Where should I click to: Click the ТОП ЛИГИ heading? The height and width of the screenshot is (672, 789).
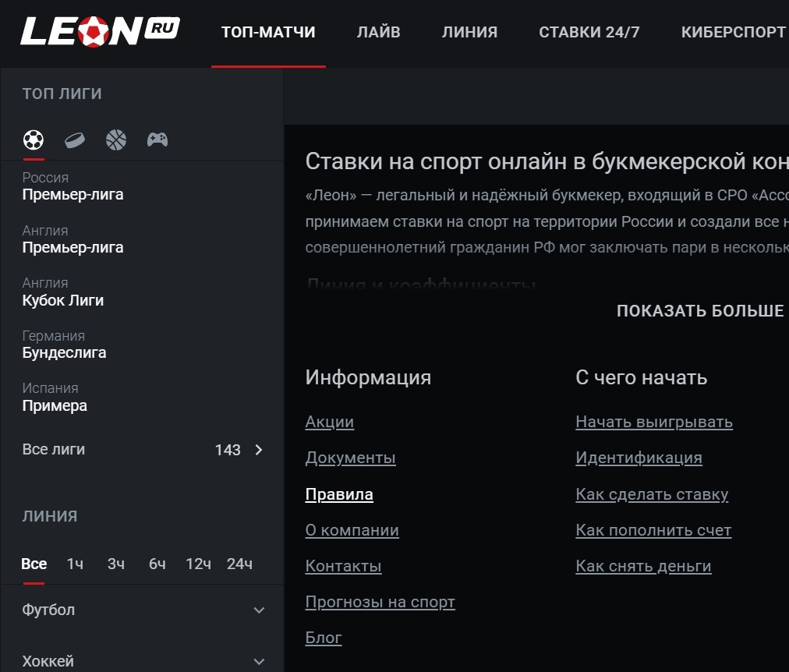pos(62,94)
